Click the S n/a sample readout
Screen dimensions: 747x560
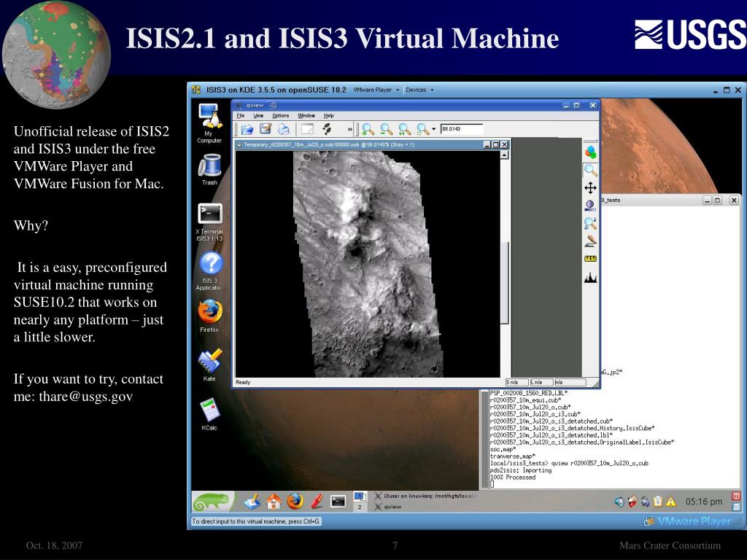(516, 382)
